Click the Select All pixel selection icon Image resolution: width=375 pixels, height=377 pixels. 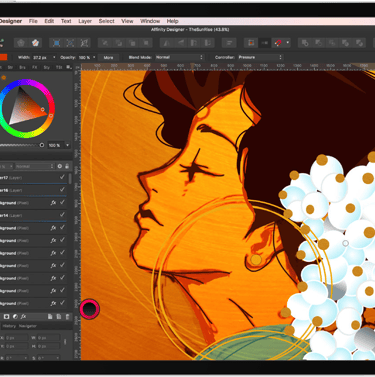[x=56, y=43]
